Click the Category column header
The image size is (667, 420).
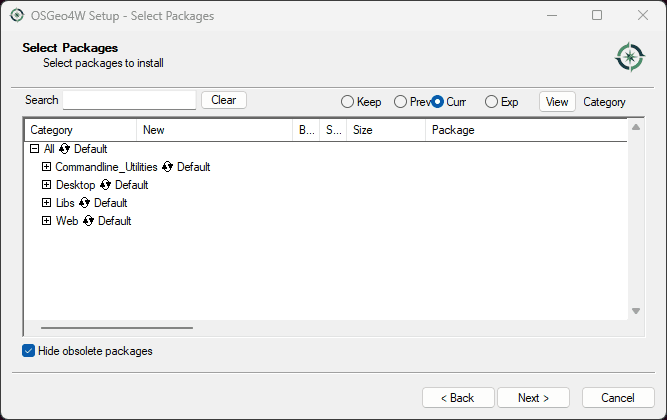pyautogui.click(x=80, y=130)
